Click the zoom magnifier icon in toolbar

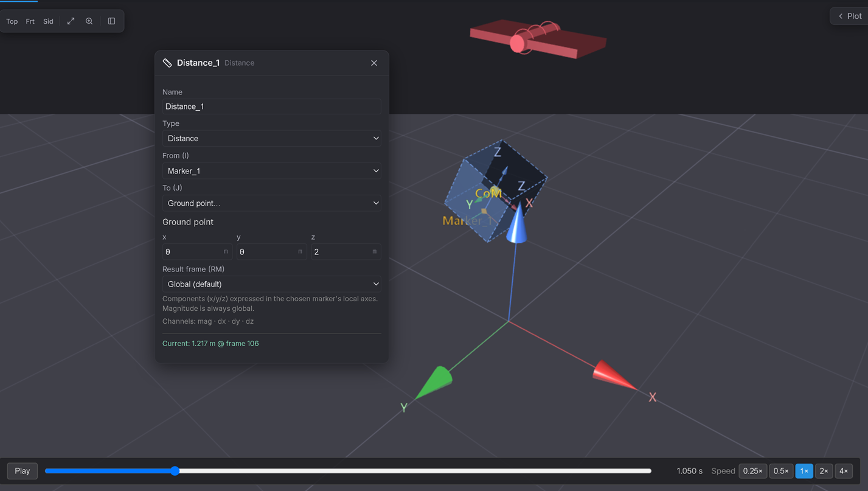coord(89,21)
